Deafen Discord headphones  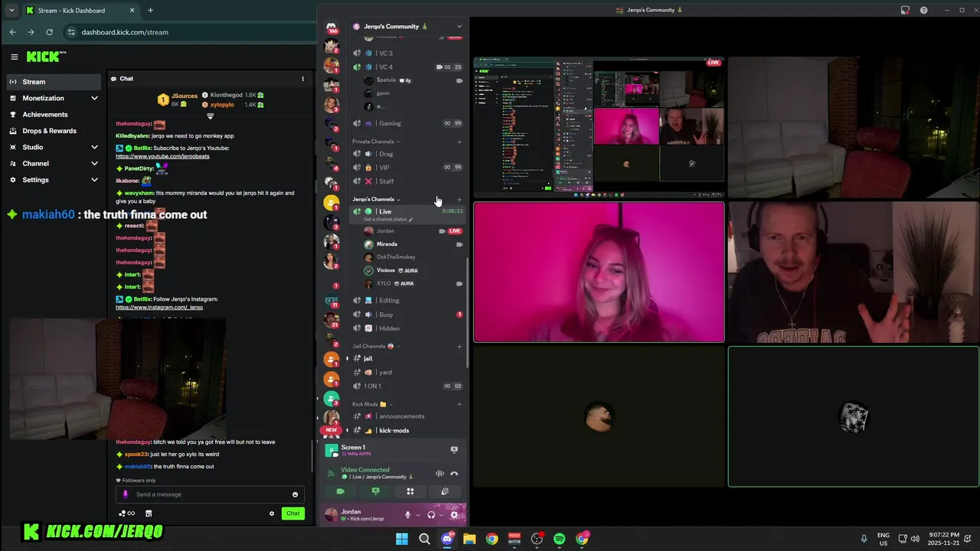[x=431, y=515]
